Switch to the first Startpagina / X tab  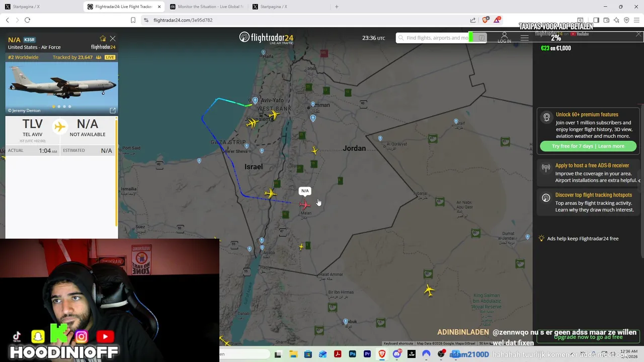40,7
